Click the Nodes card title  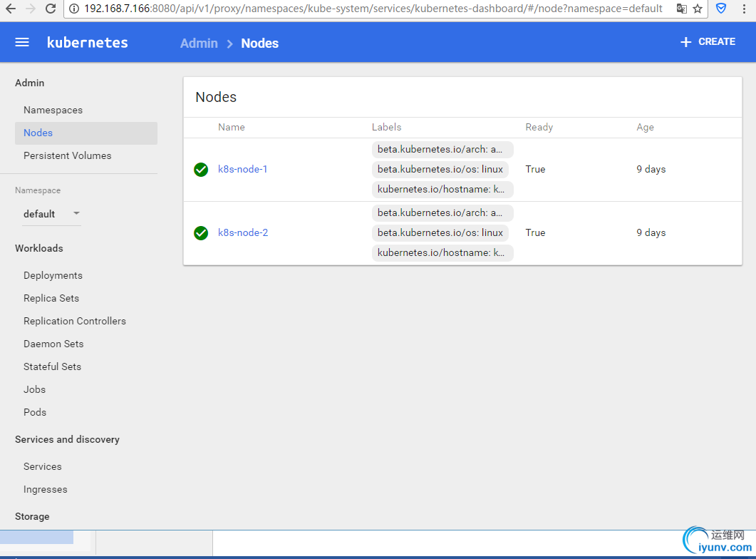216,97
